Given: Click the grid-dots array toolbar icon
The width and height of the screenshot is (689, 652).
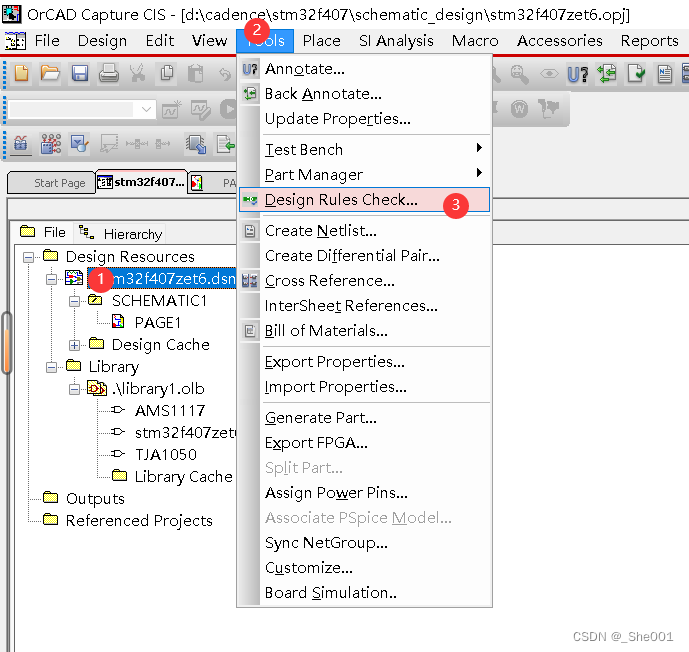Looking at the screenshot, I should pos(51,144).
